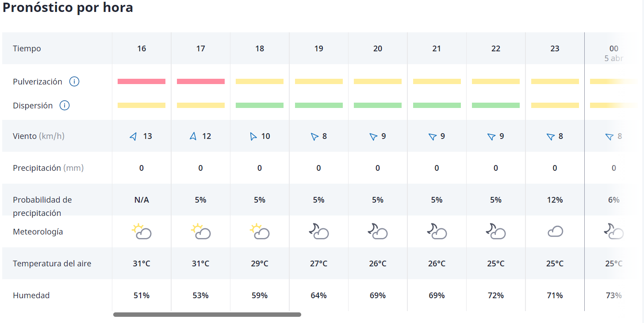The width and height of the screenshot is (644, 323).
Task: Click red Pulverización bar for hour 16
Action: click(142, 81)
